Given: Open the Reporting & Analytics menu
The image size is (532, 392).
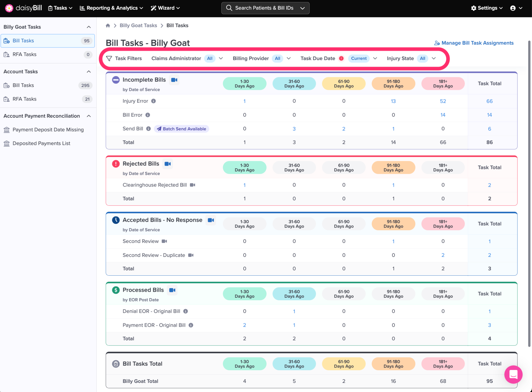Looking at the screenshot, I should [x=111, y=8].
